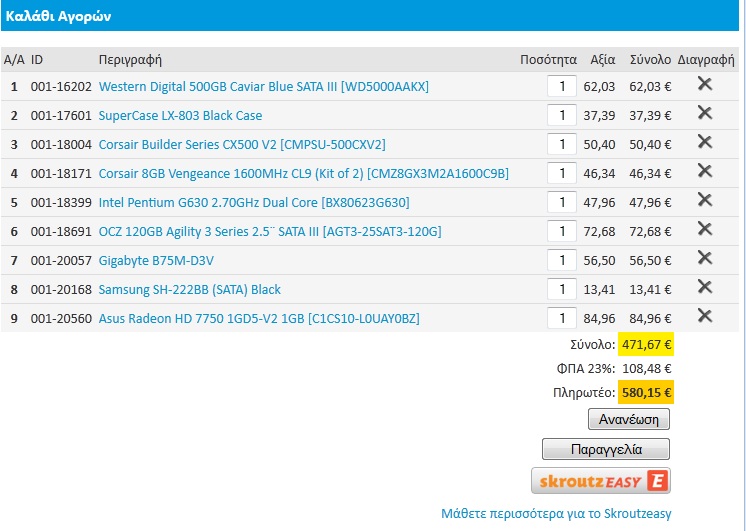746x531 pixels.
Task: Click the Σύνολο 471,67 € subtotal value
Action: pos(646,344)
